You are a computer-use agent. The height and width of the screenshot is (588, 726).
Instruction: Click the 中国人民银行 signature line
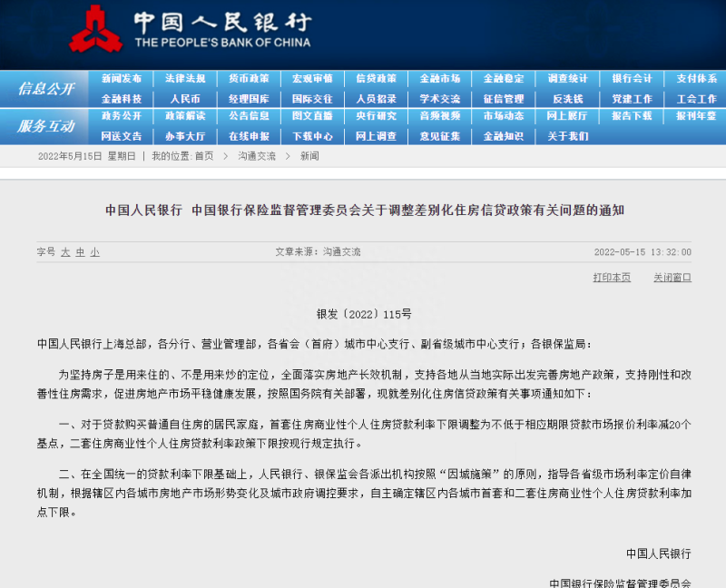point(659,554)
